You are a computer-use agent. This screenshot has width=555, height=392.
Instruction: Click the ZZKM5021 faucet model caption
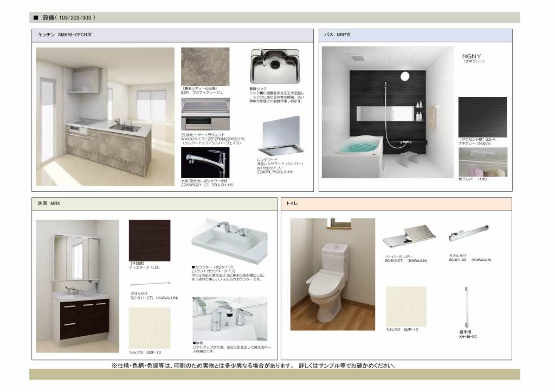(207, 183)
